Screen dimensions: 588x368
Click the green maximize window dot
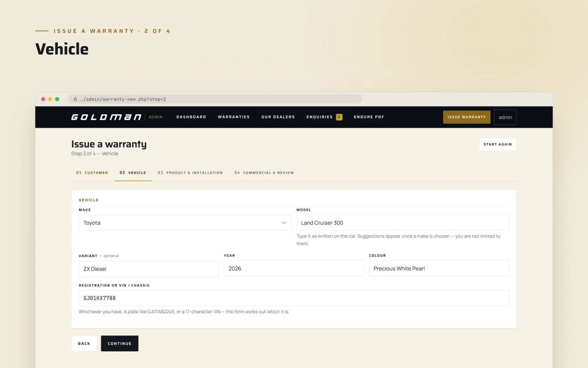pyautogui.click(x=57, y=99)
